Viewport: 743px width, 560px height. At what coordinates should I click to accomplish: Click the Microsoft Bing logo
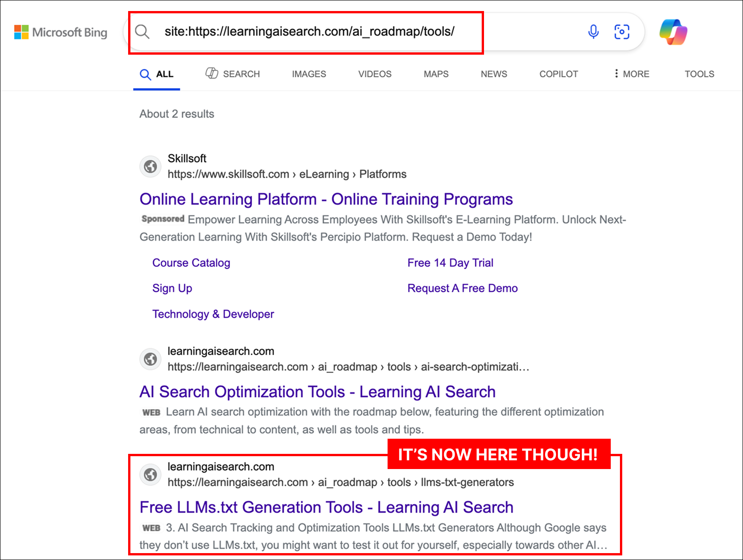pos(61,32)
